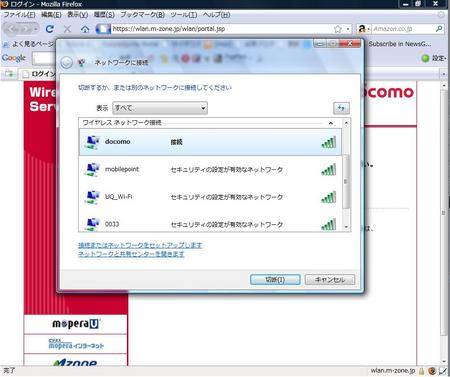Open the address bar history dropdown arrow
The image size is (450, 377).
(x=348, y=29)
